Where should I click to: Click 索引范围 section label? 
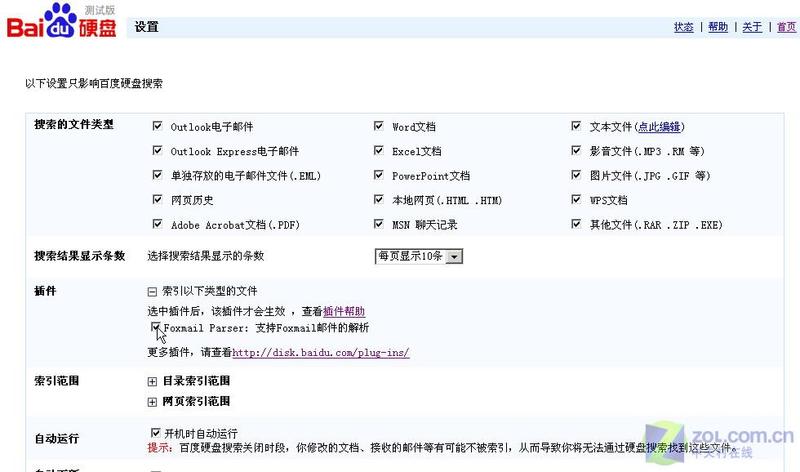[57, 381]
